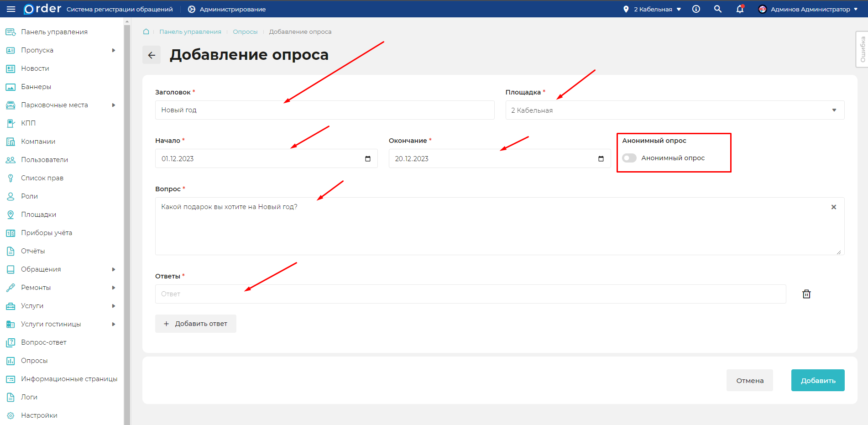This screenshot has width=868, height=425.
Task: Open Опросы in the sidebar
Action: [34, 361]
